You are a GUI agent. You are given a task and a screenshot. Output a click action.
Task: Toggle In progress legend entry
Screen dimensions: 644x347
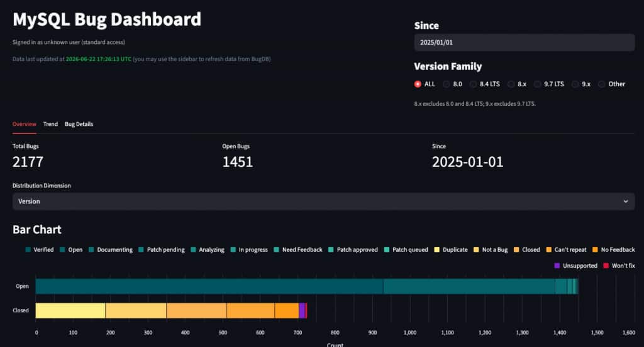click(x=249, y=249)
